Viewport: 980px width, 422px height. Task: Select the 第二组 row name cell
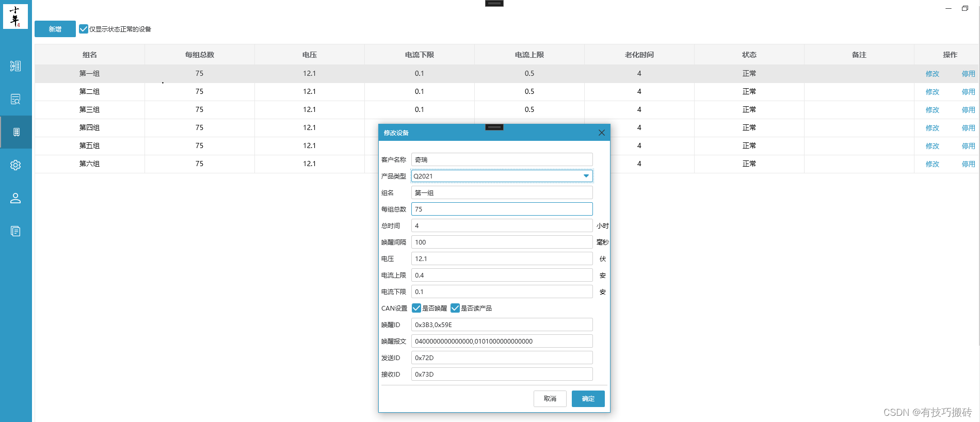pyautogui.click(x=90, y=91)
